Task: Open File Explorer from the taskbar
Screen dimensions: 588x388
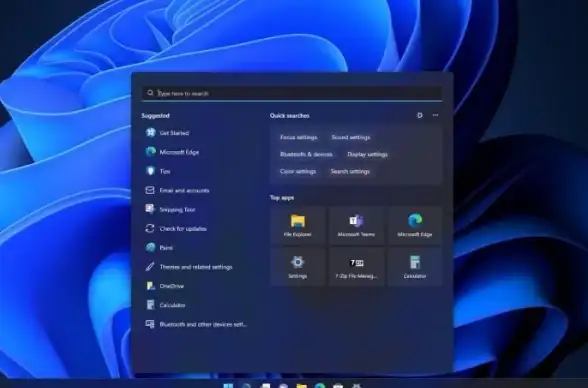Action: (x=302, y=385)
